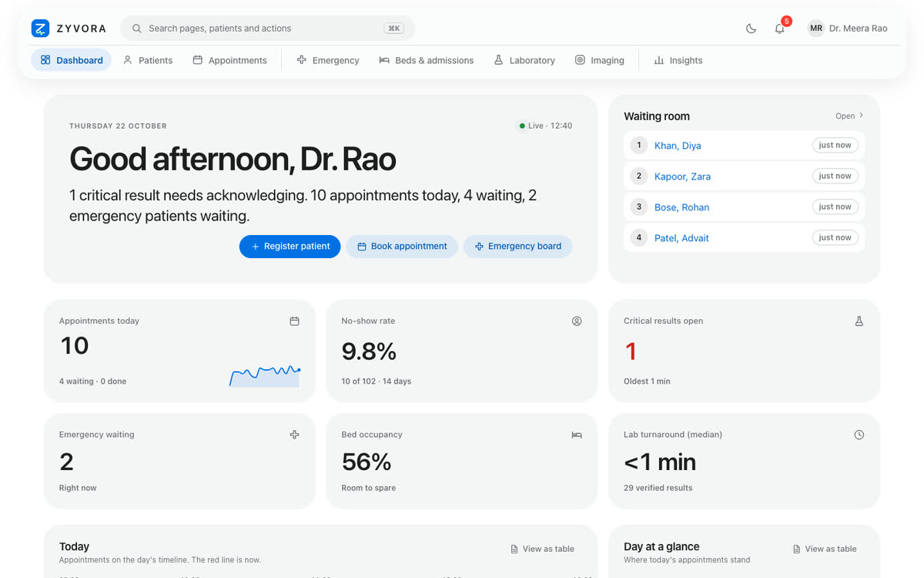Open Beds & admissions tab
Screen dimensions: 924x578
coord(426,60)
